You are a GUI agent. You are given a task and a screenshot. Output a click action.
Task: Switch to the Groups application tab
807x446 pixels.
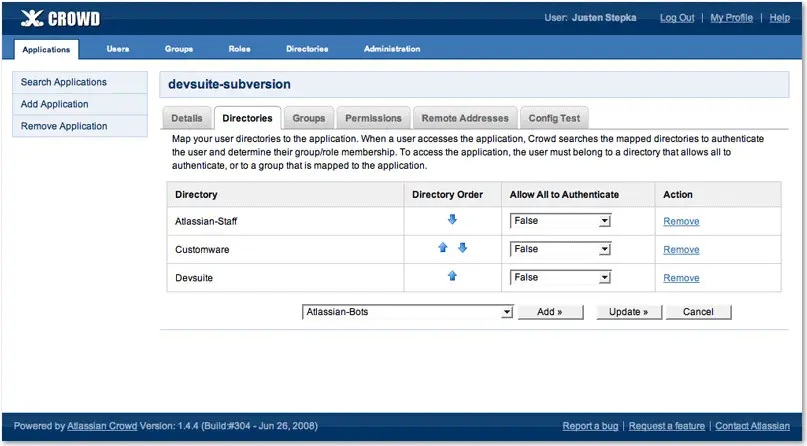309,118
